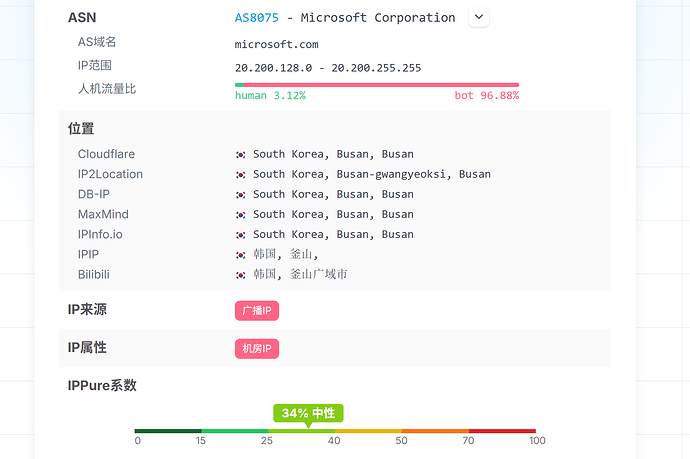Click the South Korea flag in Bilibili row
This screenshot has width=690, height=459.
(x=241, y=275)
